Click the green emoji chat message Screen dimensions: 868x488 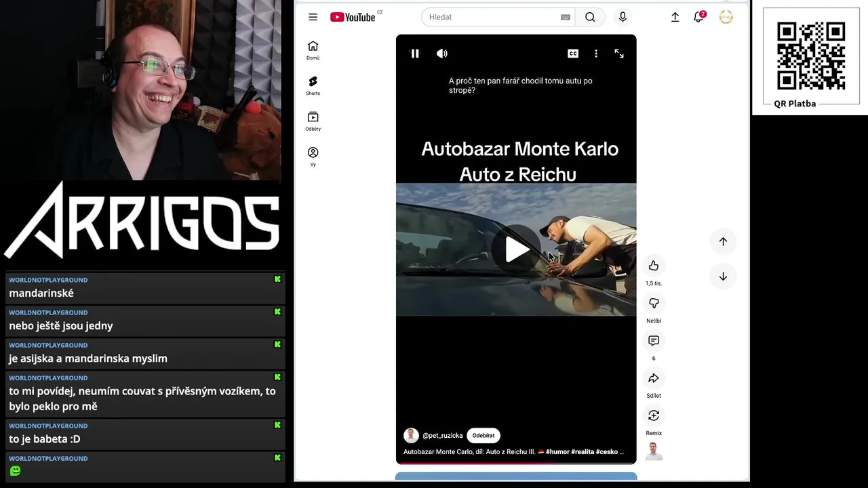15,471
